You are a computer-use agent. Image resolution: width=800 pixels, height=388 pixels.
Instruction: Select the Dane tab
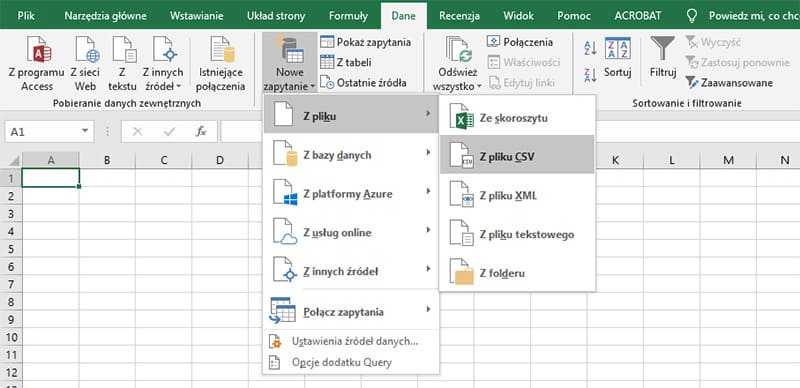tap(404, 16)
